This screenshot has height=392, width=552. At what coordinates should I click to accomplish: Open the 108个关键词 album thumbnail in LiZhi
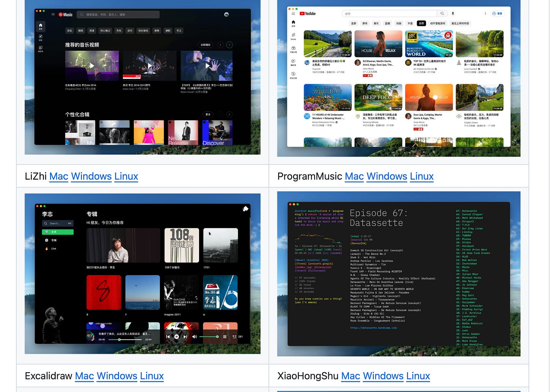182,246
